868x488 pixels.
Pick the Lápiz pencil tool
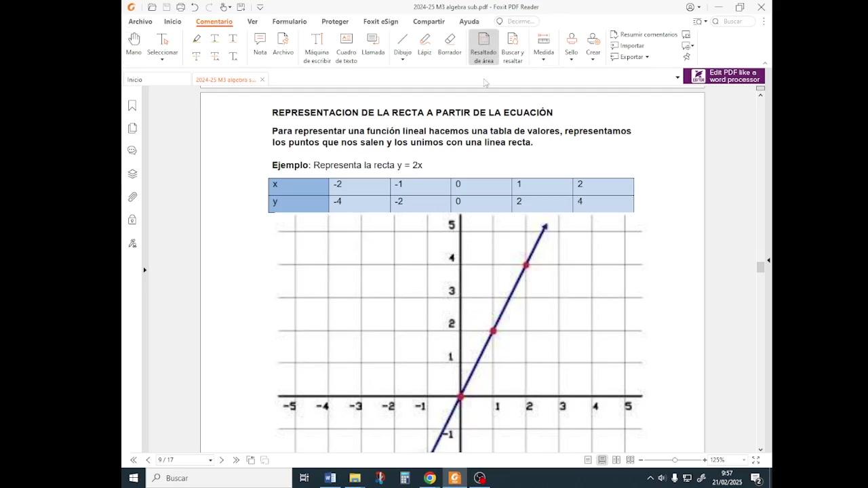pos(425,44)
